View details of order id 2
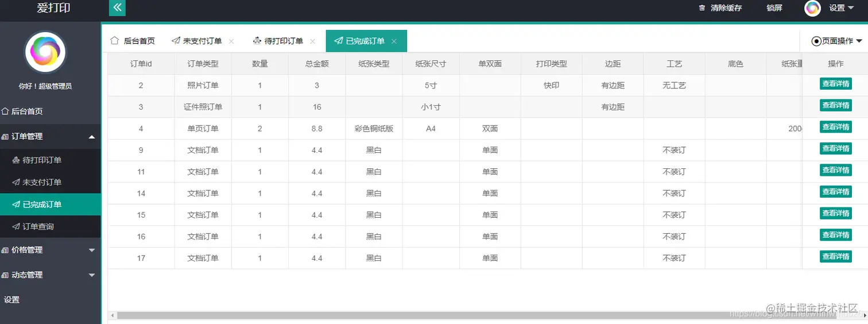Image resolution: width=868 pixels, height=324 pixels. click(835, 84)
